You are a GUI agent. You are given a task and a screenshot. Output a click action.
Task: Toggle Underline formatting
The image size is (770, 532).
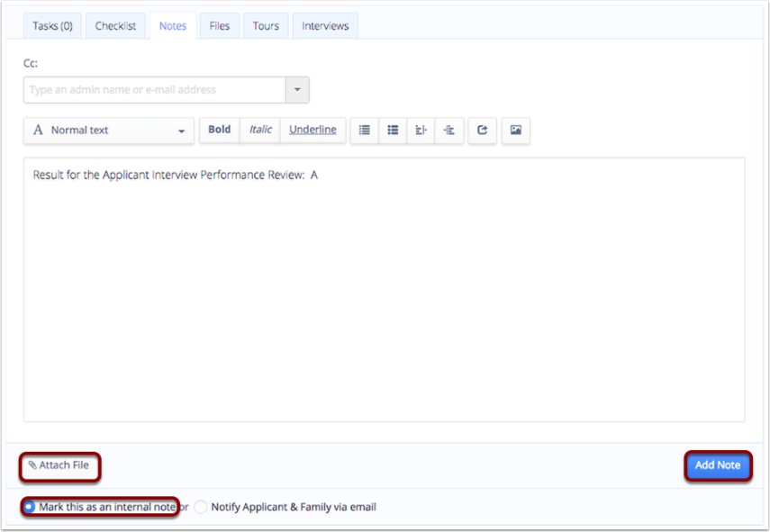[313, 130]
